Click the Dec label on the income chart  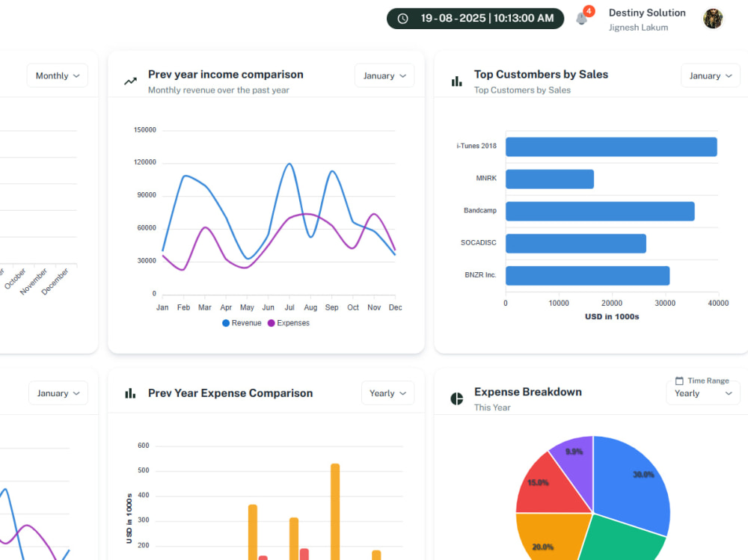395,308
